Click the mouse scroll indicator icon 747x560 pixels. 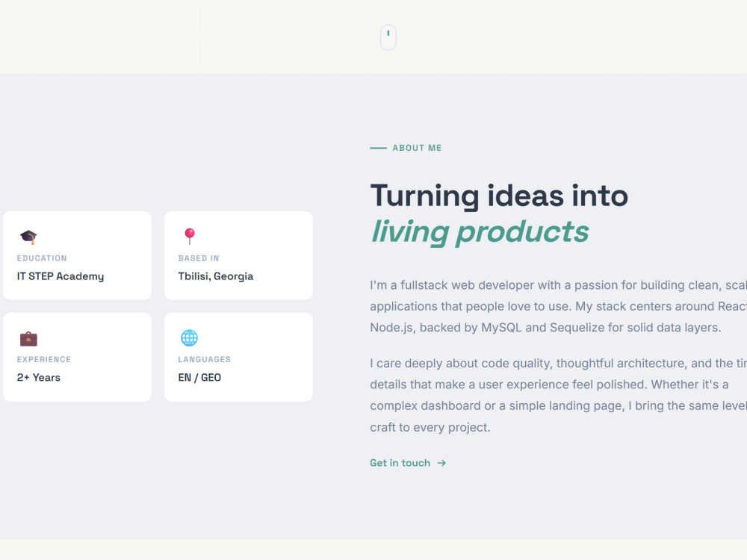coord(388,37)
